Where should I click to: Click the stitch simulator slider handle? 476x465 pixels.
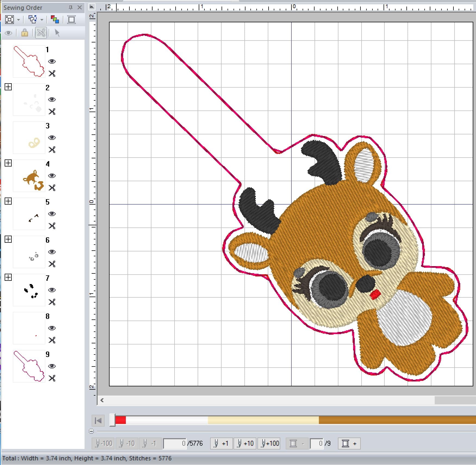[112, 420]
